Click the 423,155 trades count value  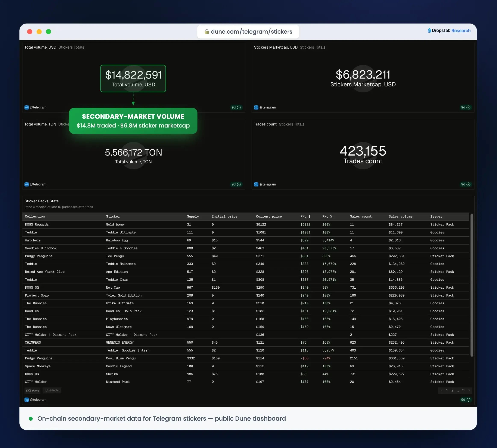363,151
